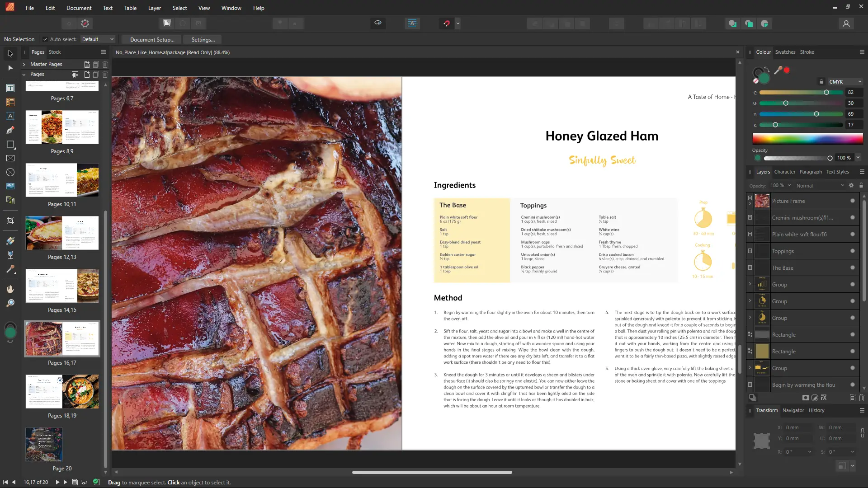Screen dimensions: 868x488
Task: Select the Pen tool
Action: tap(10, 130)
